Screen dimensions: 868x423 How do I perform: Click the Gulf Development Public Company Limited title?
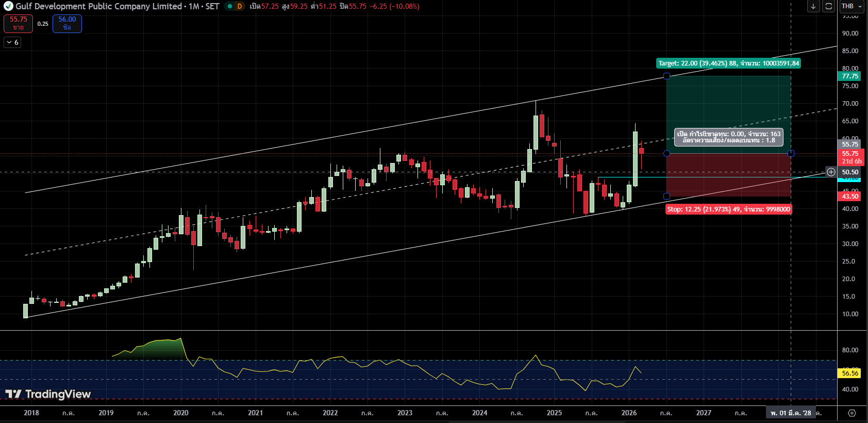tap(98, 6)
